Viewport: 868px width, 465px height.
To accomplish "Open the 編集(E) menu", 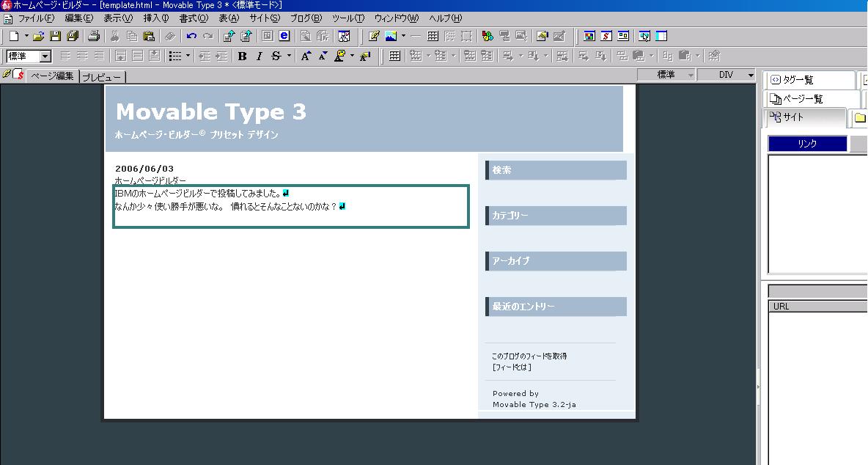I will tap(78, 18).
